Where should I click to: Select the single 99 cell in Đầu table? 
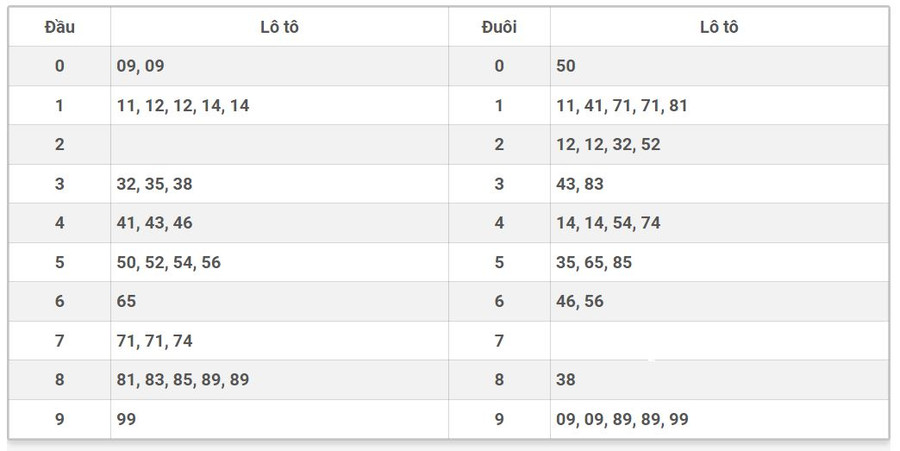pyautogui.click(x=127, y=420)
